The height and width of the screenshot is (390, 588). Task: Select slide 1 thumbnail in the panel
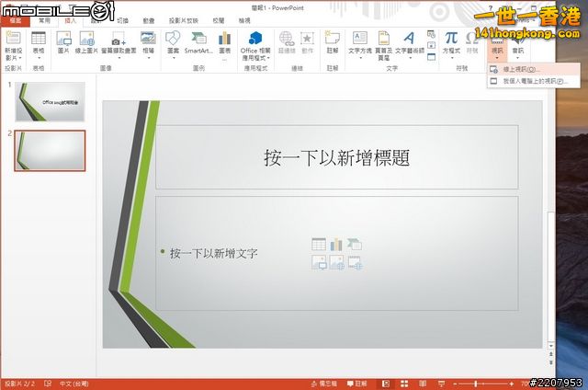click(x=50, y=101)
